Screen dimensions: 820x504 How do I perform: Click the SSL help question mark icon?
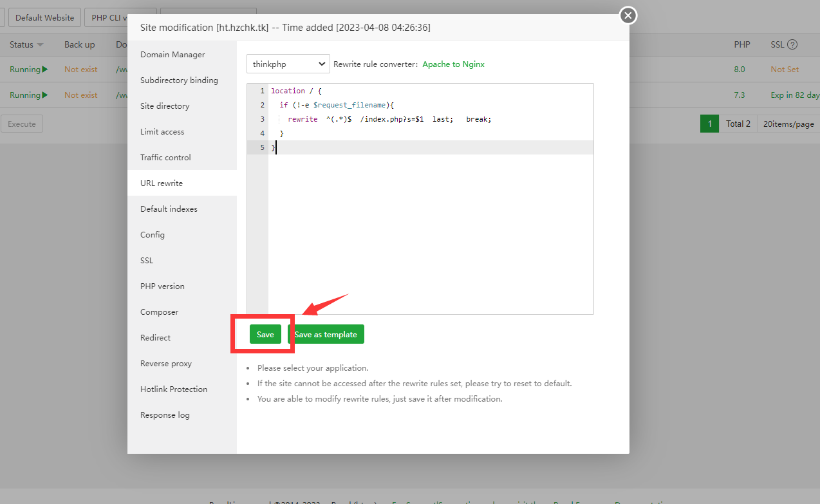coord(792,45)
